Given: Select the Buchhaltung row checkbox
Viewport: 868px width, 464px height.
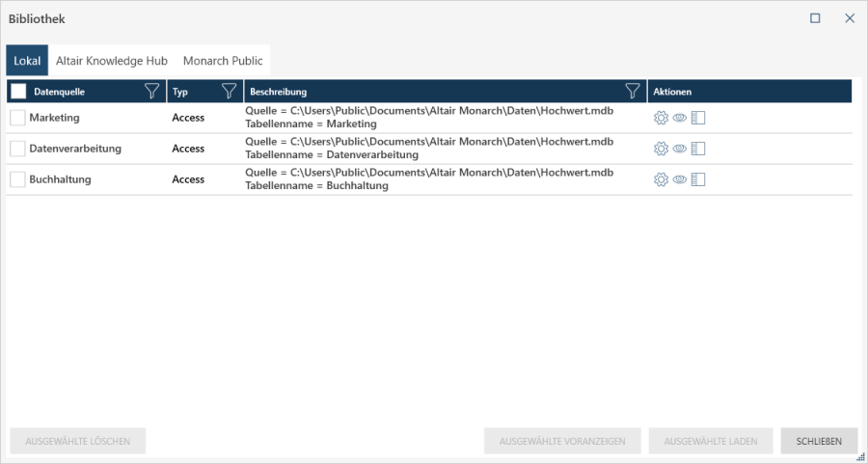Looking at the screenshot, I should pos(17,179).
